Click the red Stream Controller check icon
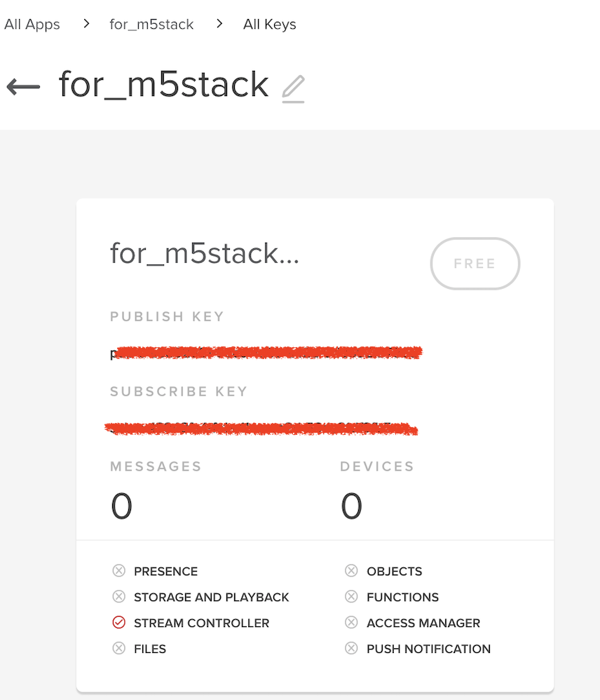 click(120, 623)
